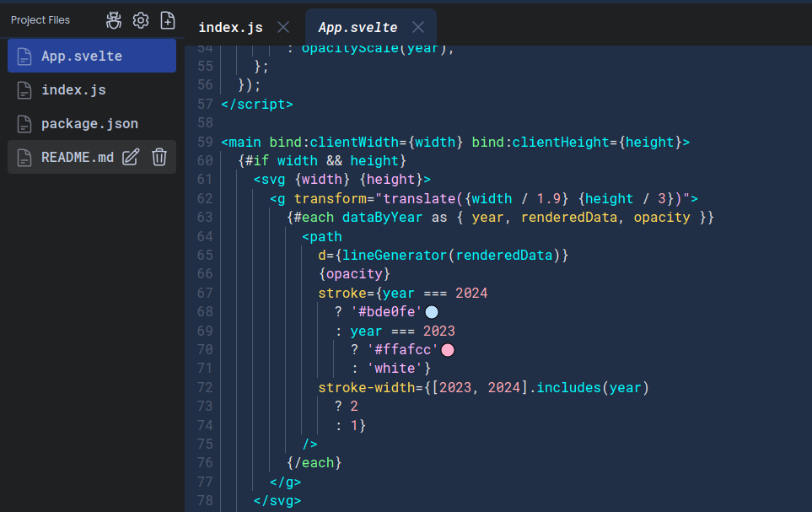Viewport: 812px width, 512px height.
Task: Click line number 59 in the gutter
Action: tap(204, 143)
